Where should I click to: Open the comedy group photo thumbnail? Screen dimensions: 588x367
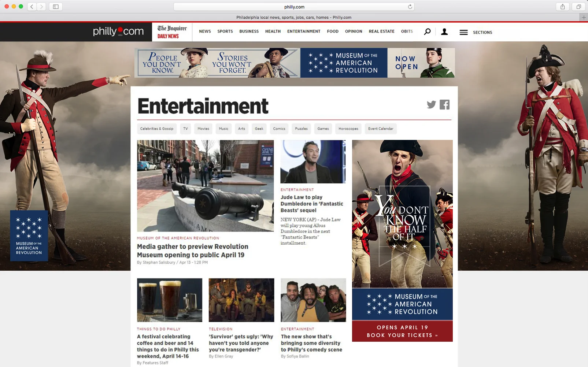tap(313, 300)
